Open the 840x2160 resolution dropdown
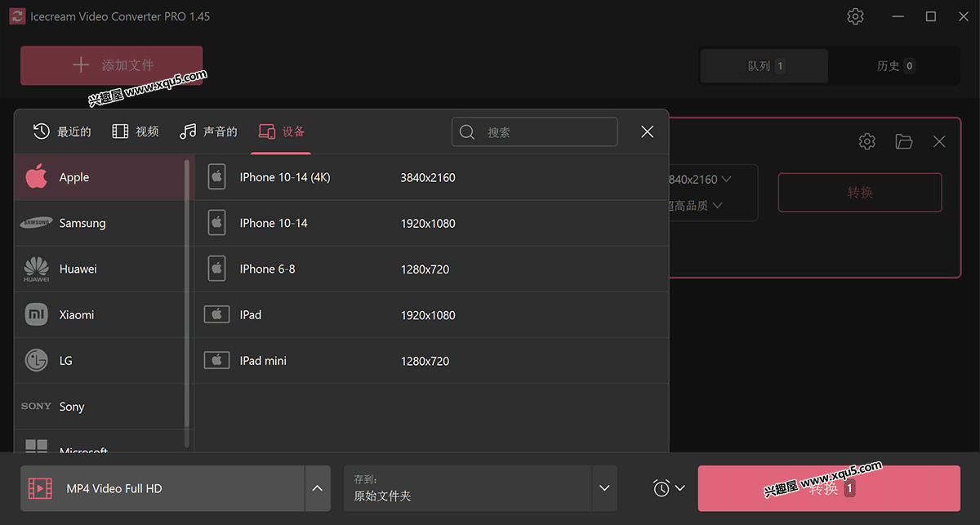The width and height of the screenshot is (980, 525). tap(699, 180)
